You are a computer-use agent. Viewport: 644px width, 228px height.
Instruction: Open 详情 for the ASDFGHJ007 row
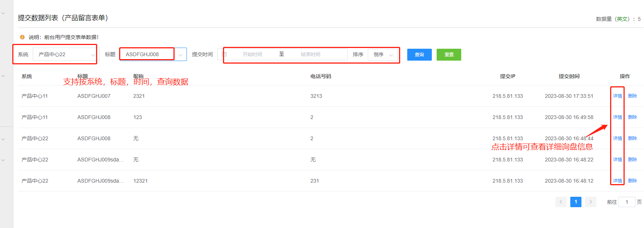coord(617,96)
